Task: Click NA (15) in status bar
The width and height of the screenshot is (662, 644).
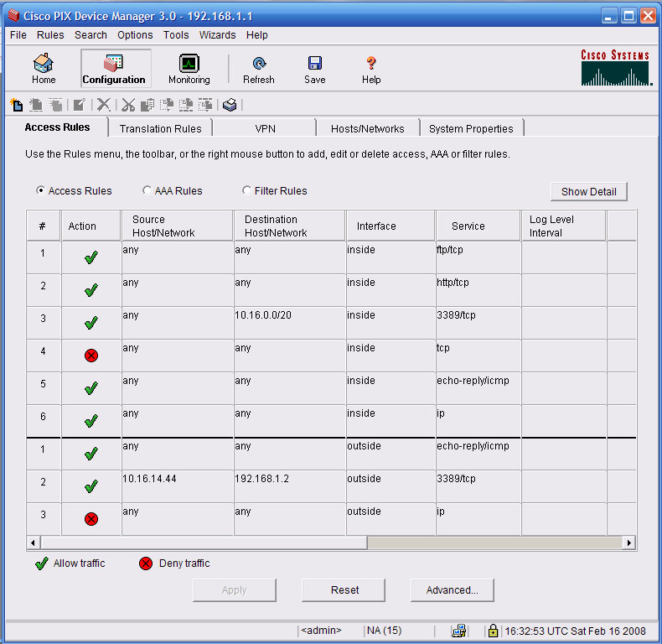Action: click(384, 631)
